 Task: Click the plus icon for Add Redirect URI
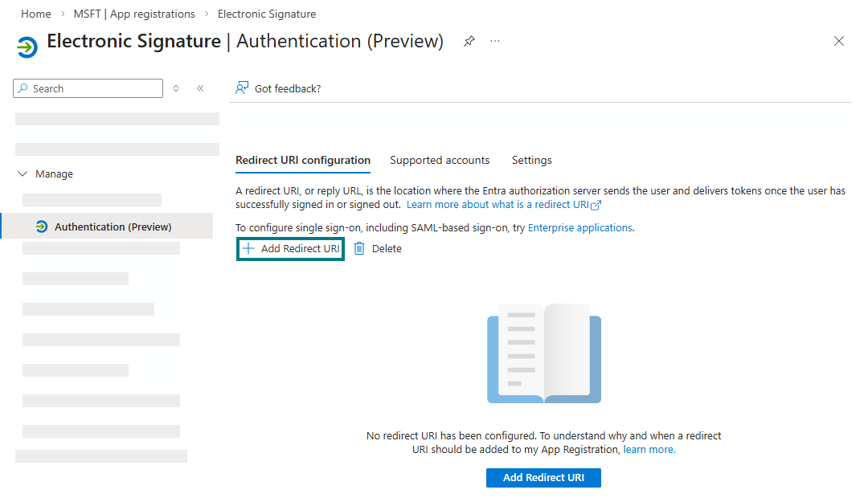tap(248, 249)
